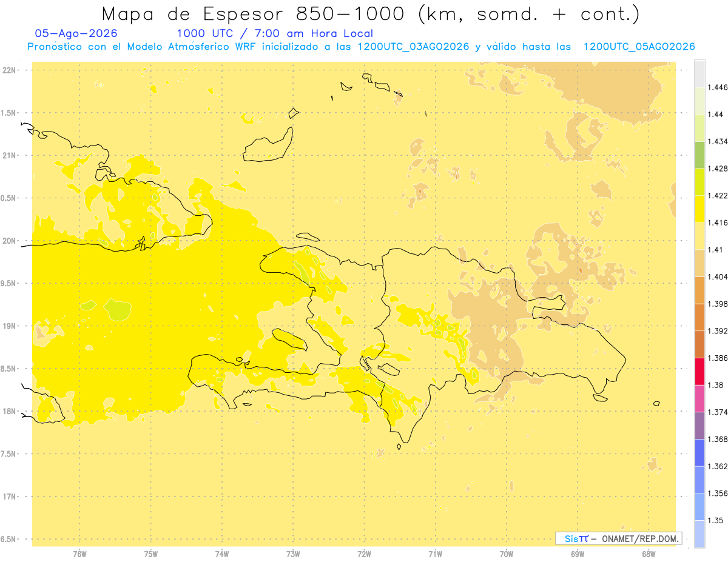This screenshot has height=562, width=728.
Task: Click the "70W" longitude label
Action: (x=507, y=554)
